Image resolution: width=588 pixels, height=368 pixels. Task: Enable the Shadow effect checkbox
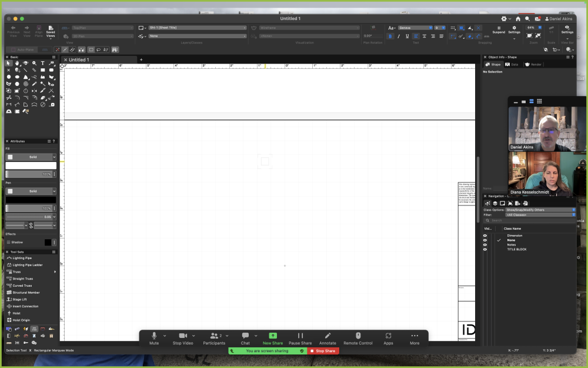[x=8, y=242]
